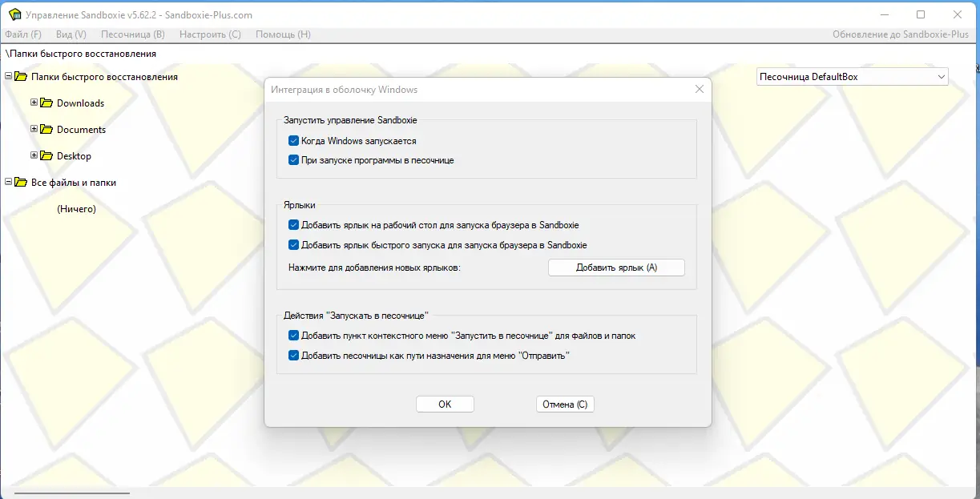Click 'Нажмите для добавления новых ярлыков' label

(374, 268)
